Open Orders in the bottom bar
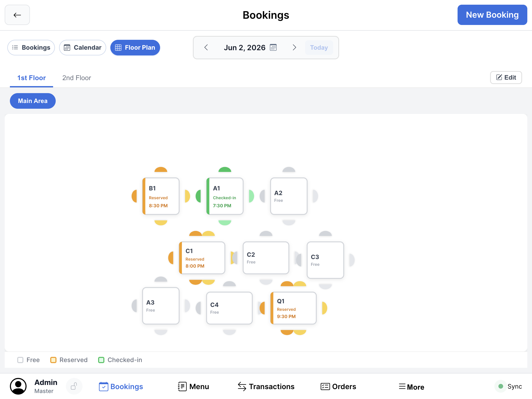532x399 pixels. [338, 387]
